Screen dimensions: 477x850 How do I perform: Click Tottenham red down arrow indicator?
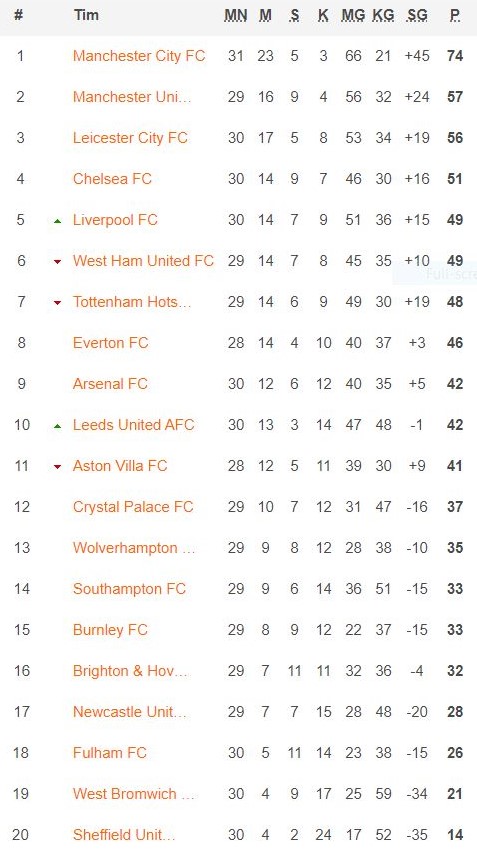pyautogui.click(x=57, y=303)
